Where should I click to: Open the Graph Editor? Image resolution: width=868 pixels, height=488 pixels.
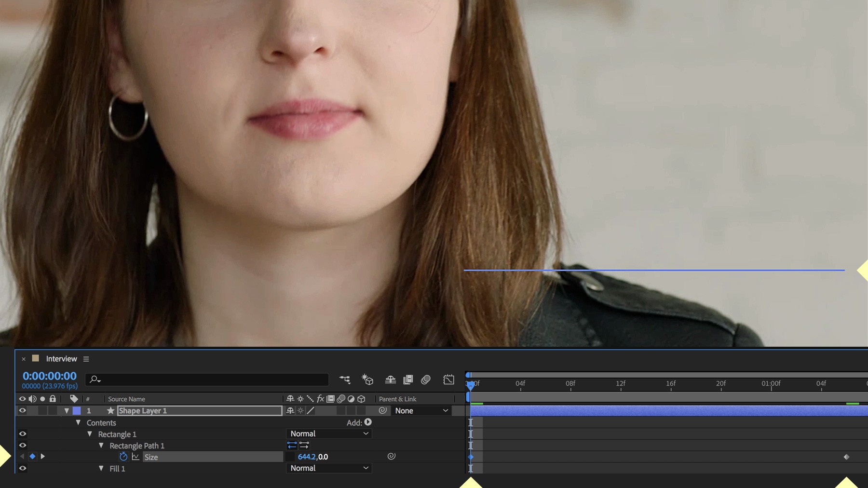click(x=449, y=380)
